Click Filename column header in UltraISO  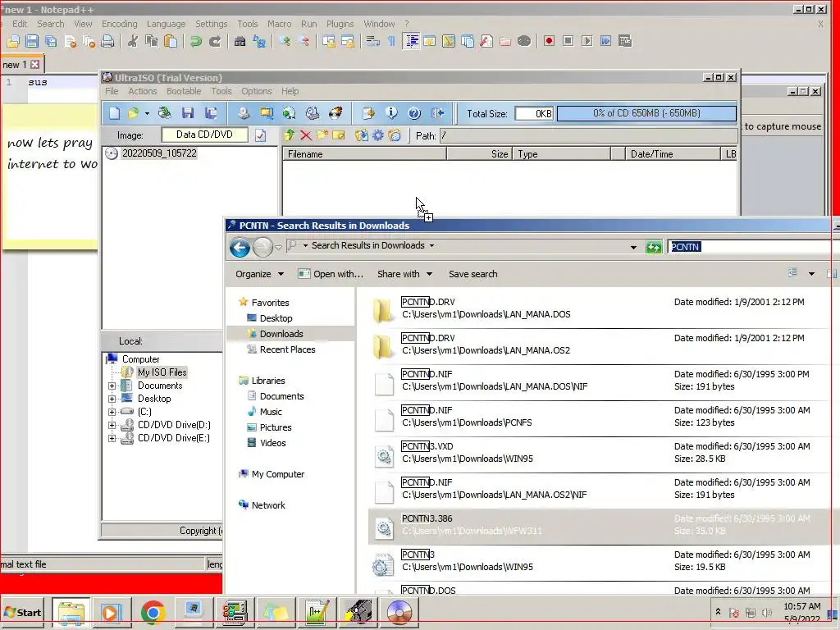coord(364,154)
